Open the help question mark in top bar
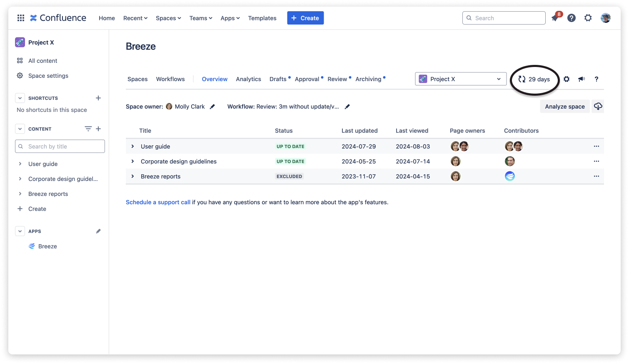Viewport: 629px width, 364px height. tap(572, 18)
